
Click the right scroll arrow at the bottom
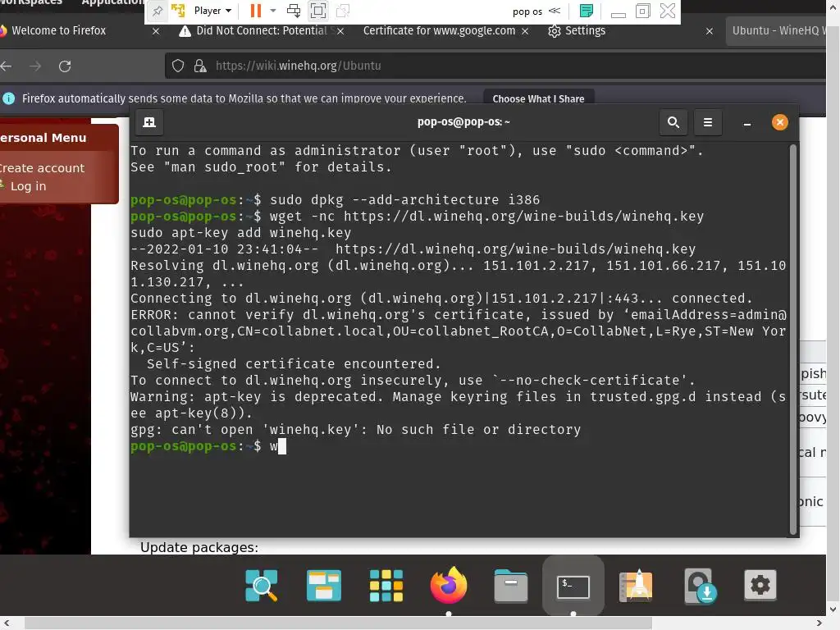819,623
